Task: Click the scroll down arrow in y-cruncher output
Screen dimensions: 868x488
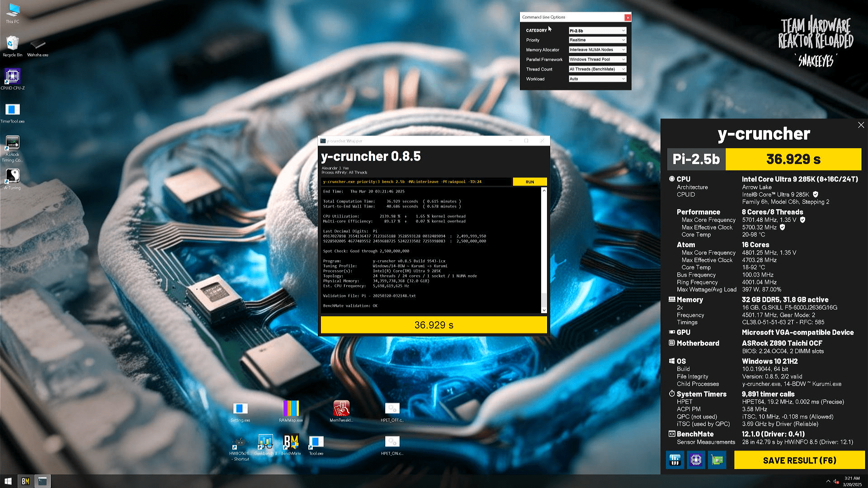Action: tap(544, 310)
